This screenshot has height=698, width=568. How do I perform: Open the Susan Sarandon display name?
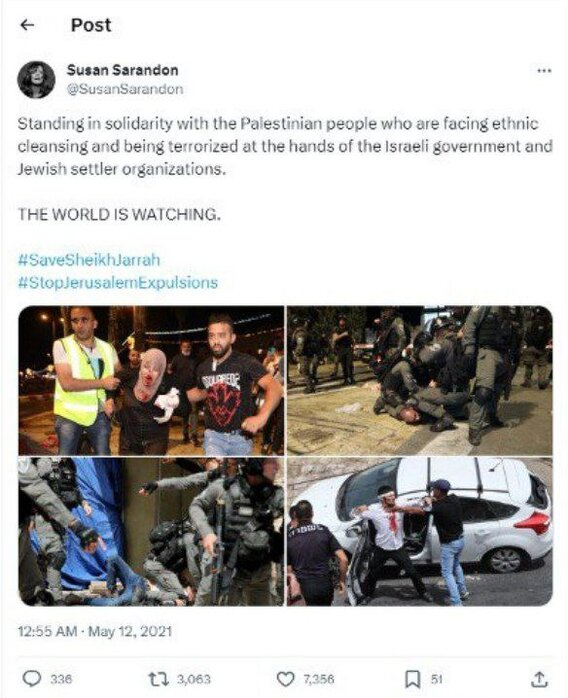tap(122, 70)
